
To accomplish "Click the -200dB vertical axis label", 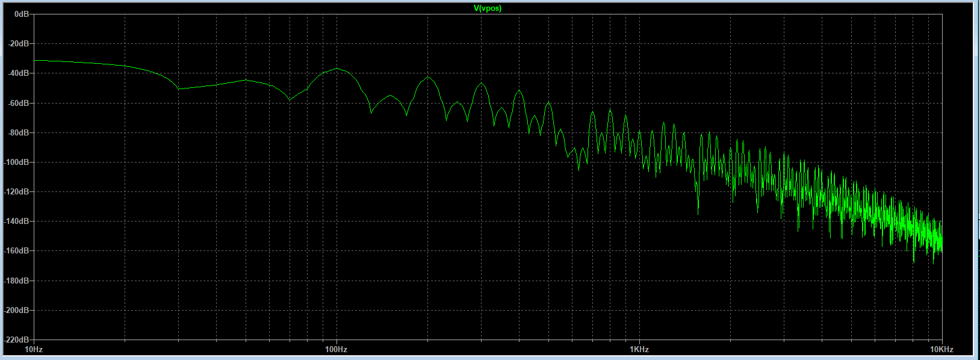I will (17, 310).
